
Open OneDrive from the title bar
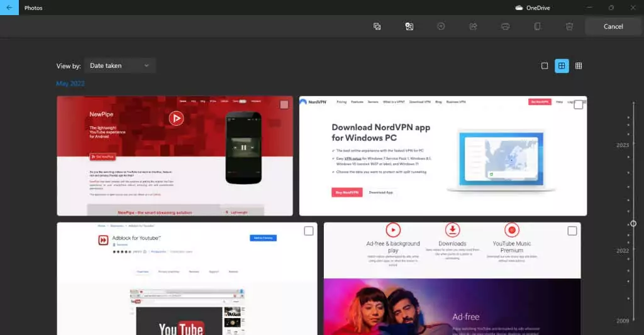(x=533, y=8)
